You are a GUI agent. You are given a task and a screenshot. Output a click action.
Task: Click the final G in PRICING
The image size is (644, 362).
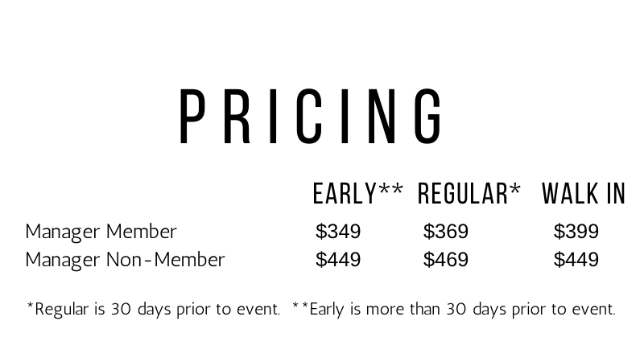click(x=427, y=117)
